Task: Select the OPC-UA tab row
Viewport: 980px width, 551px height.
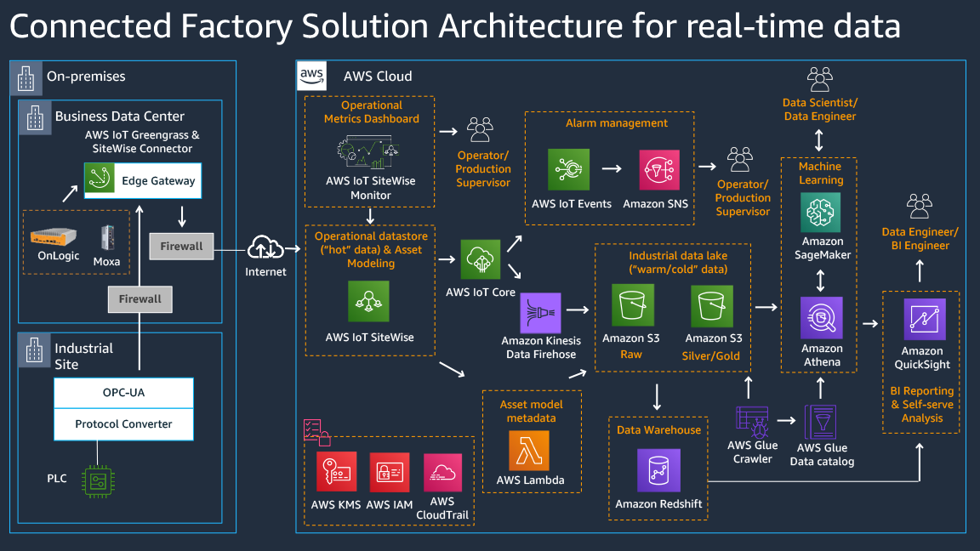Action: tap(123, 392)
